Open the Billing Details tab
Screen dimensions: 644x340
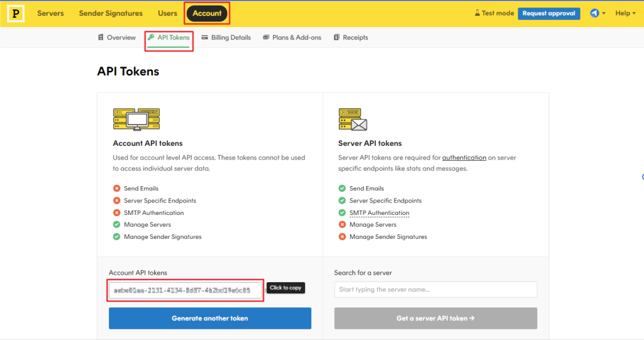pyautogui.click(x=226, y=37)
